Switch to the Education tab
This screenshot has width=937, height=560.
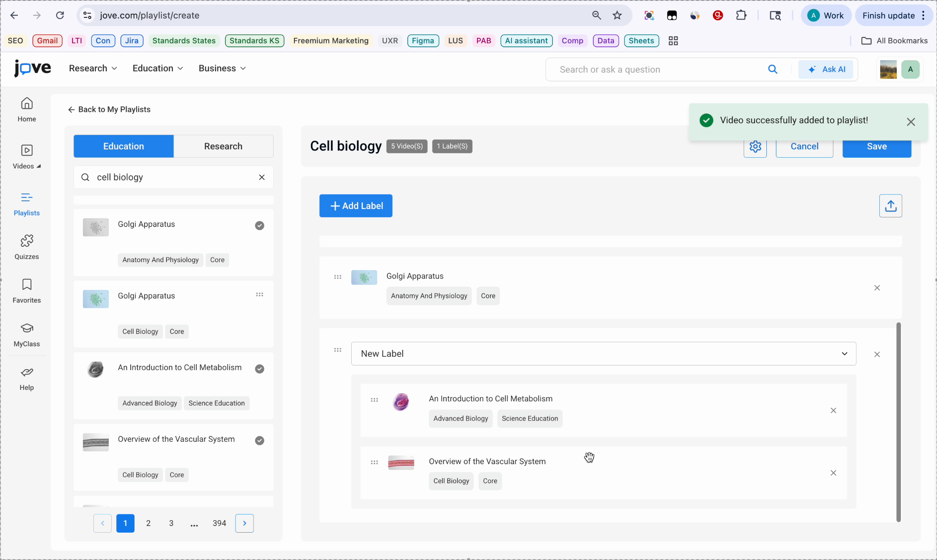click(x=124, y=146)
